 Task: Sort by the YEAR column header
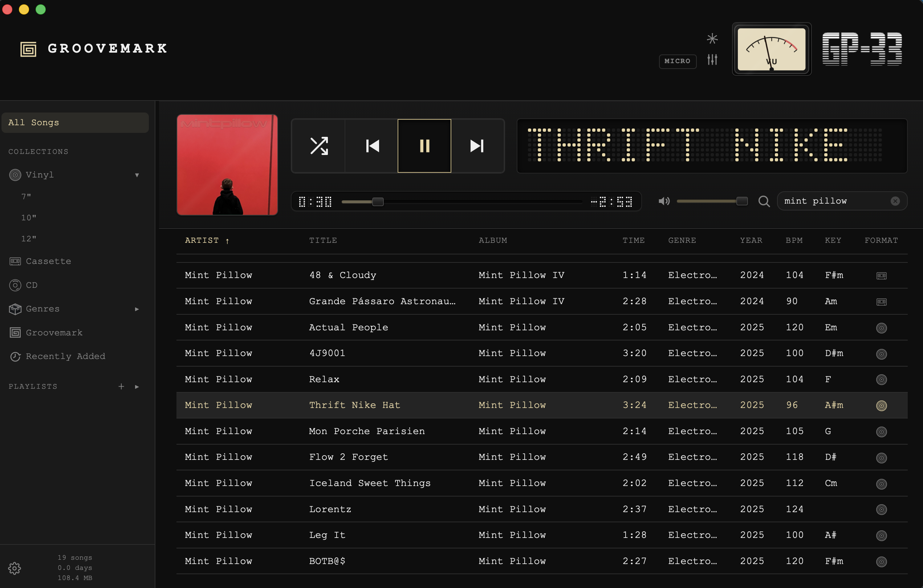pyautogui.click(x=751, y=240)
